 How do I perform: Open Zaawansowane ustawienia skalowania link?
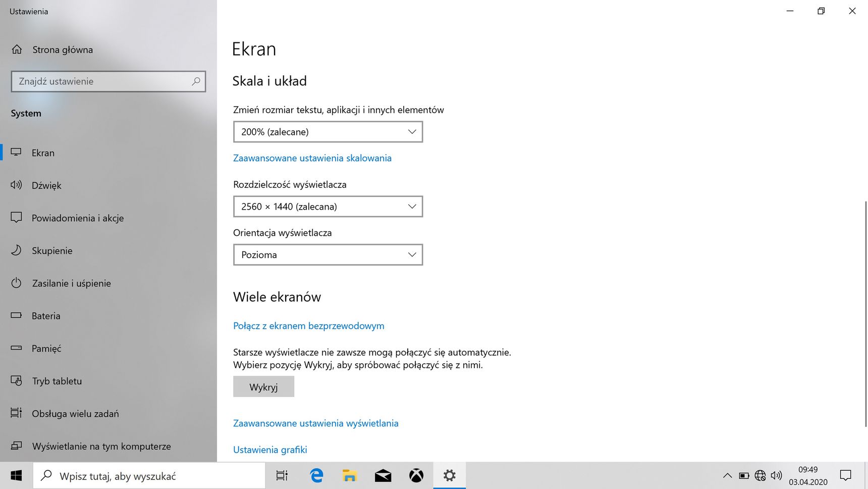(312, 158)
